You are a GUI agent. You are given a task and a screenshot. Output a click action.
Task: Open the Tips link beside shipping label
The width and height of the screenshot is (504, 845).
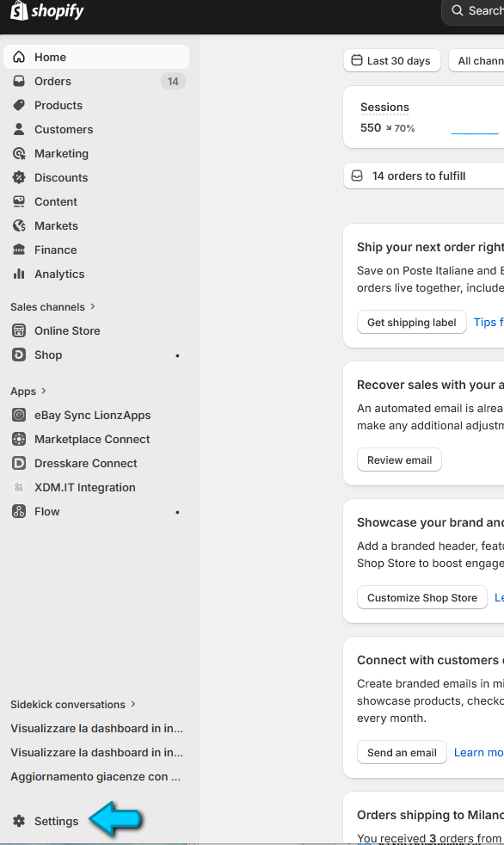click(x=489, y=323)
